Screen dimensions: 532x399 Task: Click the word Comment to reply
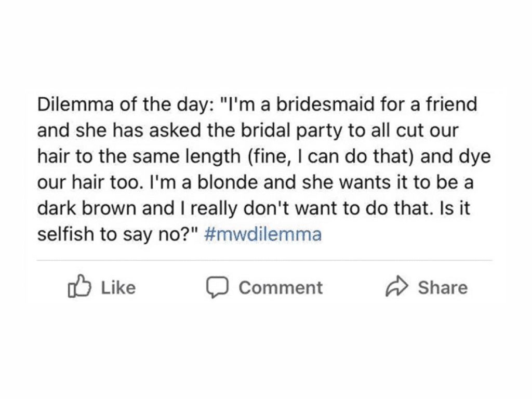[281, 287]
